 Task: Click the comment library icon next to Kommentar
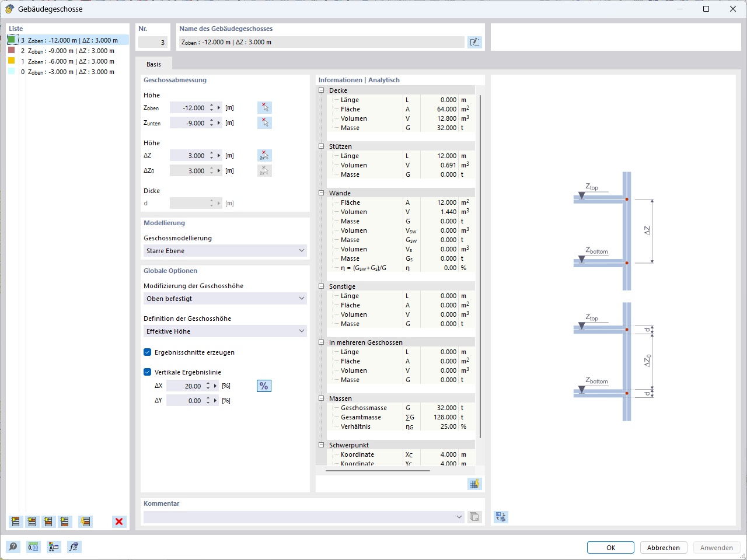tap(474, 517)
